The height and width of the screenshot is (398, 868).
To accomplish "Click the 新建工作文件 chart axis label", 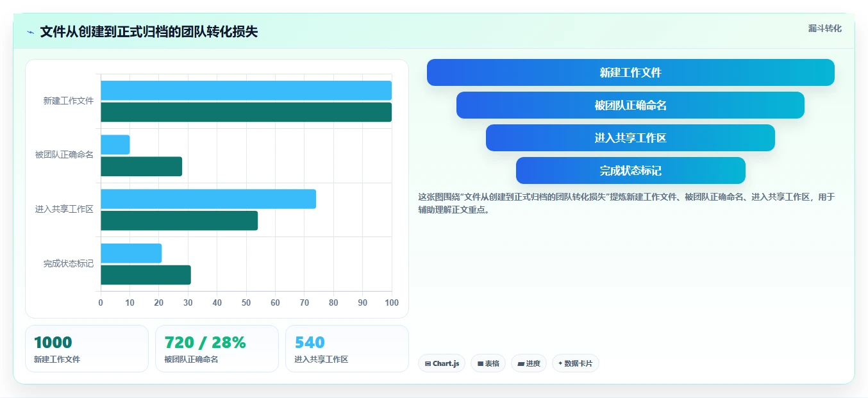I will pos(69,101).
